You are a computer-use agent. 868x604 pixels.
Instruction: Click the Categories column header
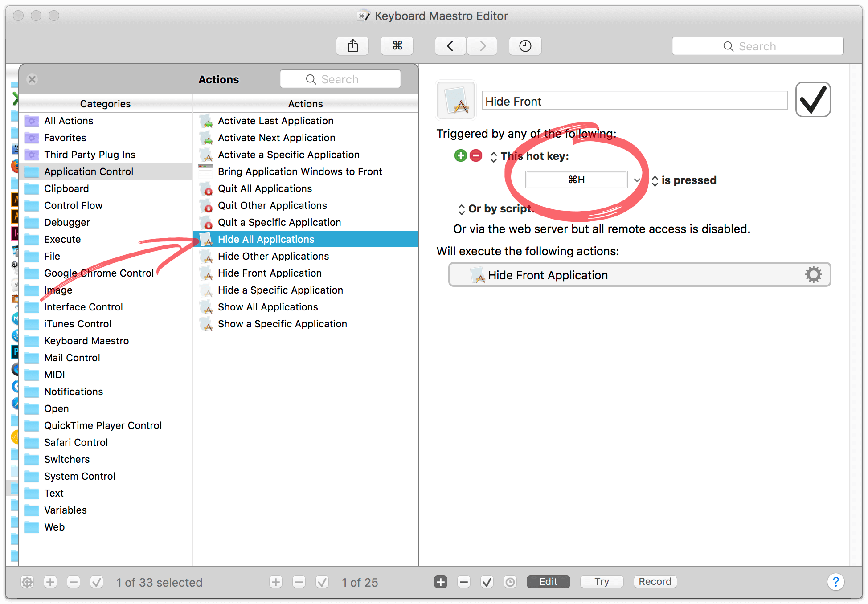pyautogui.click(x=106, y=104)
